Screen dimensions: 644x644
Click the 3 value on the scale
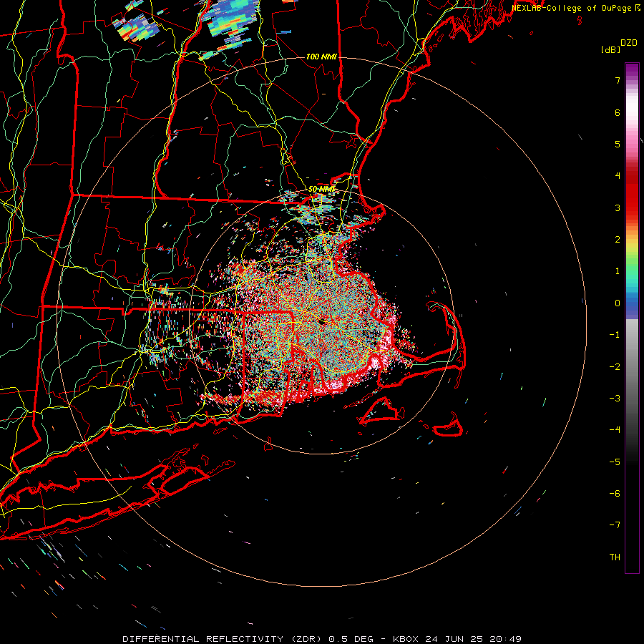point(618,208)
